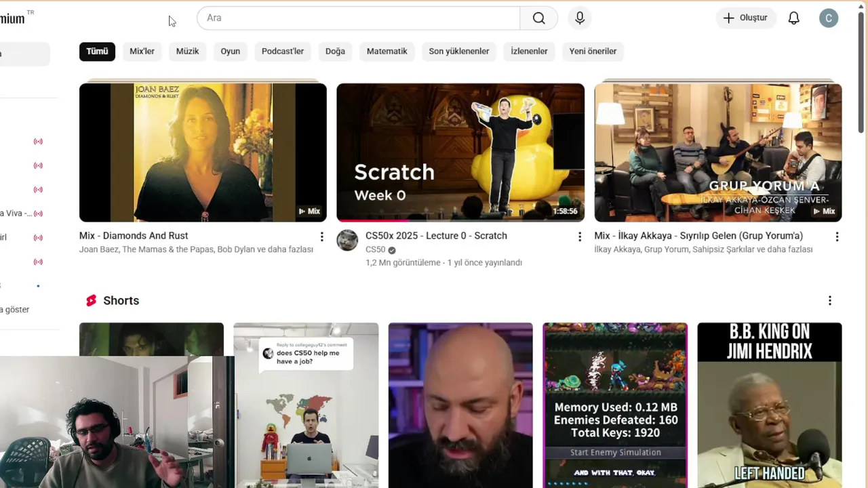The height and width of the screenshot is (488, 868).
Task: Expand sidebar 'göster' show more
Action: [15, 310]
